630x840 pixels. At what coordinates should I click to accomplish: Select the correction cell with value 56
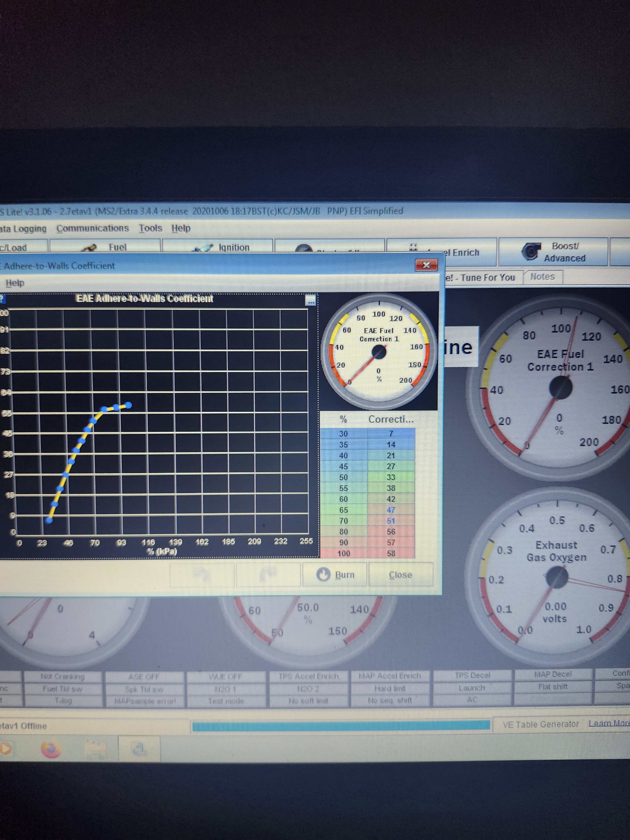(391, 532)
